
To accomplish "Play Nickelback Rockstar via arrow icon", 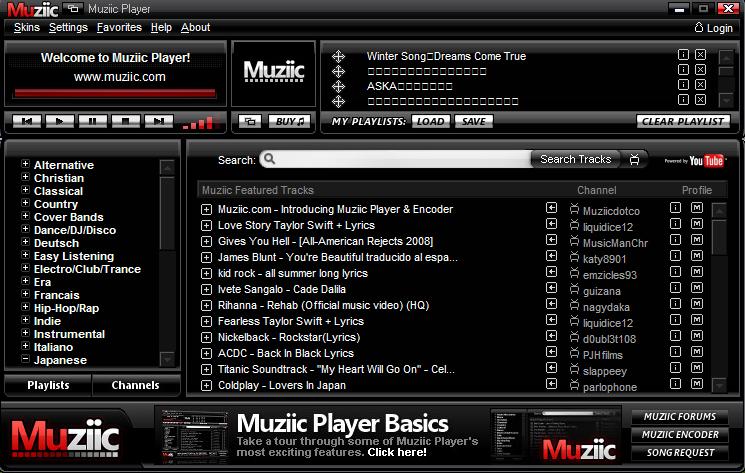I will pos(551,336).
